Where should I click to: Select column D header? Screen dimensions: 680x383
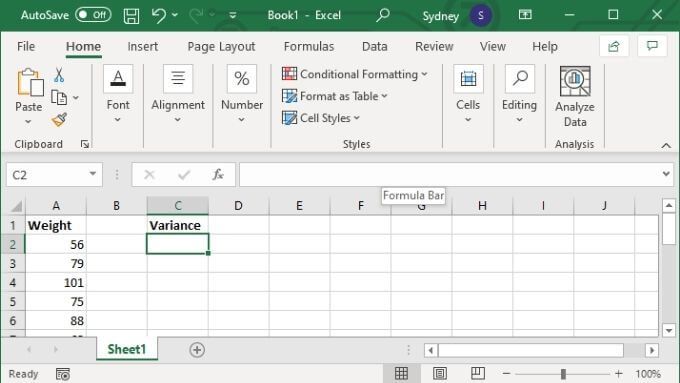click(239, 206)
